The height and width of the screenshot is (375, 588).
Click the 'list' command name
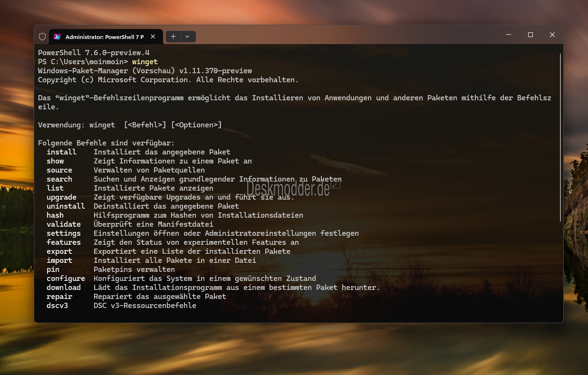point(55,188)
